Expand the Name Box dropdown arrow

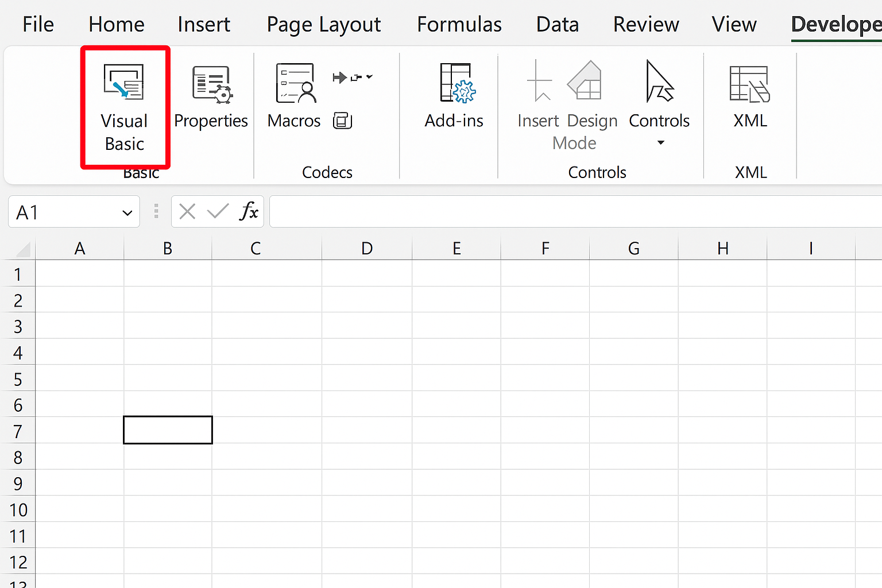coord(127,213)
